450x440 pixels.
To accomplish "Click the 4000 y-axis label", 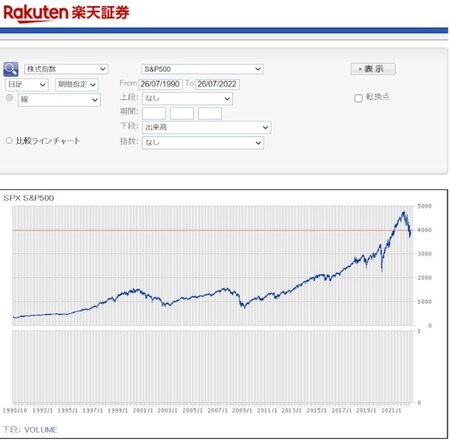I will pyautogui.click(x=425, y=230).
